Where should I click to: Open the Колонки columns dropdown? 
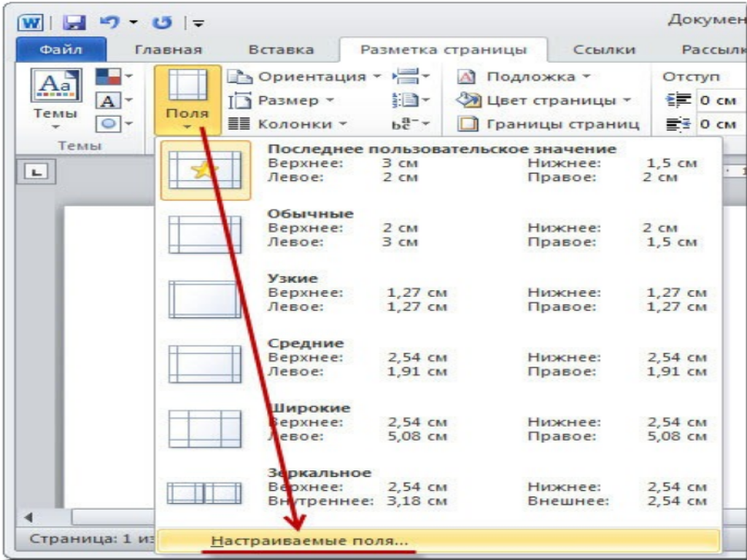coord(287,124)
